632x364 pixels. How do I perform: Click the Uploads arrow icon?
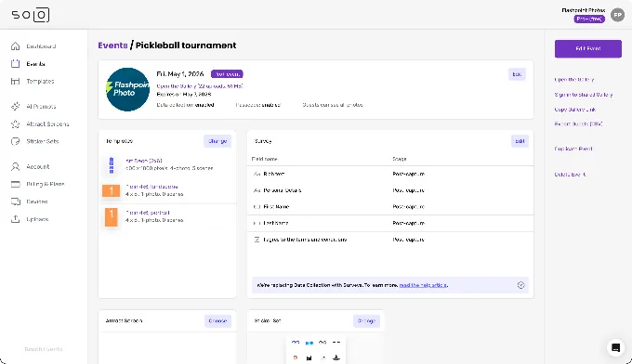click(15, 219)
